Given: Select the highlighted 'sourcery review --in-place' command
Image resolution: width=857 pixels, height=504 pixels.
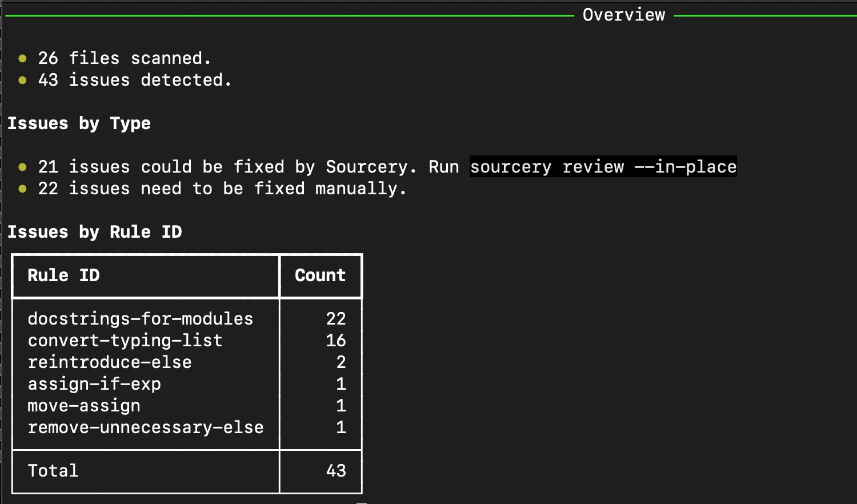Looking at the screenshot, I should [603, 167].
